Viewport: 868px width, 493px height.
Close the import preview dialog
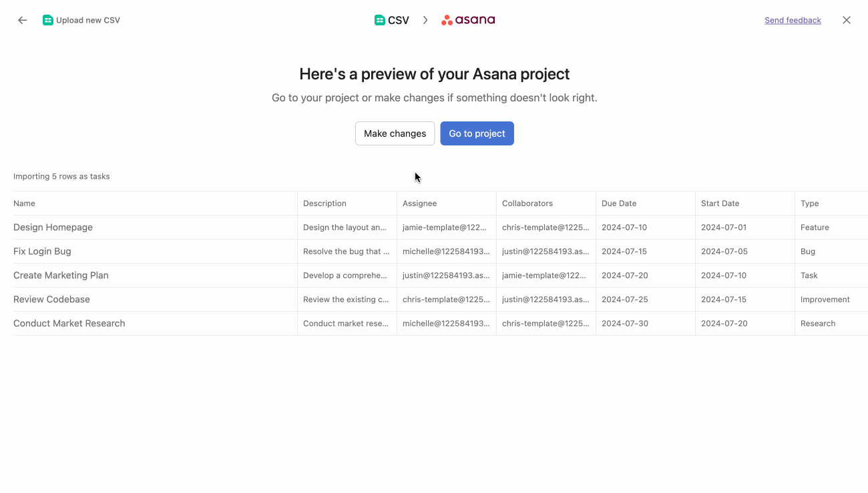[847, 21]
